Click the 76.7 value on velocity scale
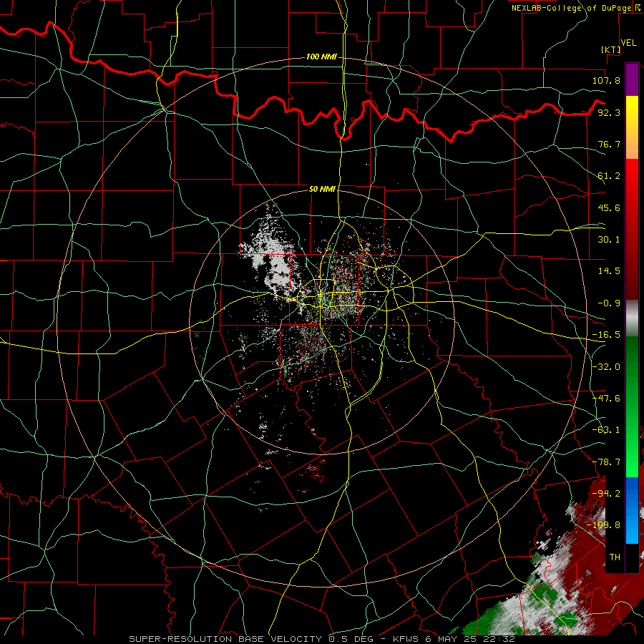 [x=609, y=144]
